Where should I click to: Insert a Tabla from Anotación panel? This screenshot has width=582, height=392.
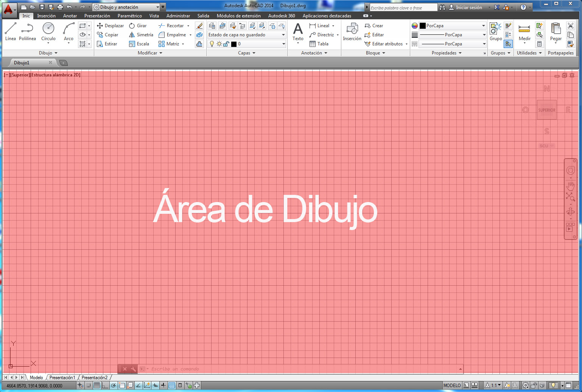[x=319, y=44]
